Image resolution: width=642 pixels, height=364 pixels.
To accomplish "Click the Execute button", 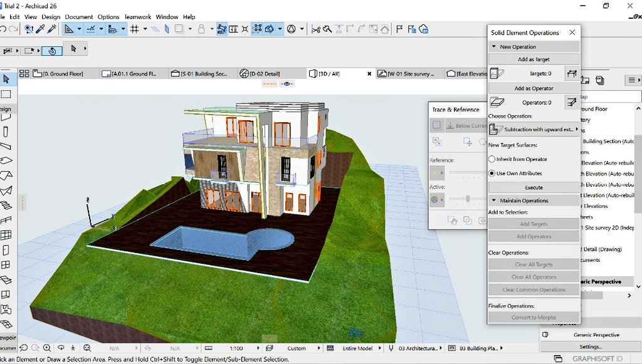I will pyautogui.click(x=534, y=187).
